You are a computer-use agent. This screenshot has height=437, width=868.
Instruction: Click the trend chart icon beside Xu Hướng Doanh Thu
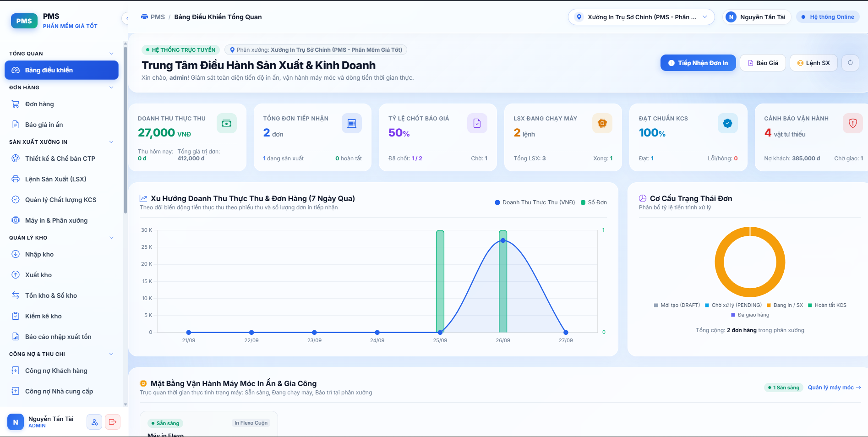click(143, 198)
